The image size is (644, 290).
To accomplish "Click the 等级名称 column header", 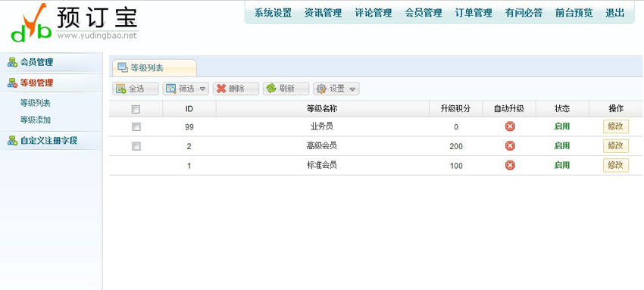I will 323,109.
